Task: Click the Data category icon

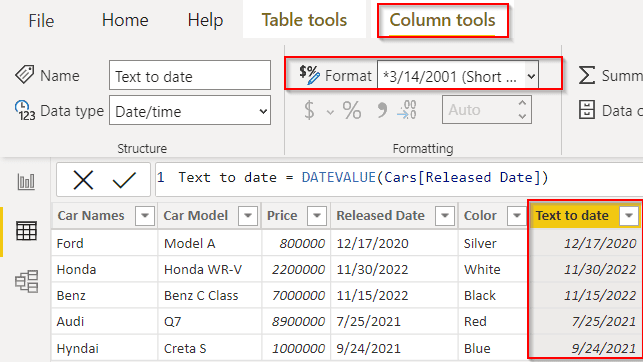Action: [x=587, y=110]
